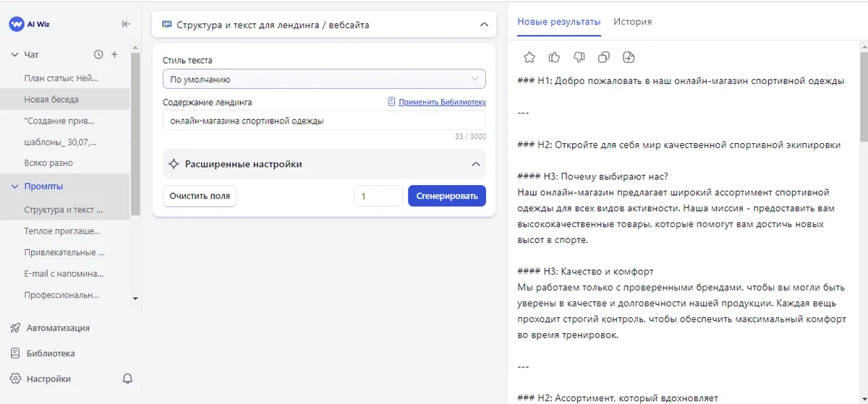Start a new chat with plus icon
The width and height of the screenshot is (868, 404).
click(x=114, y=54)
